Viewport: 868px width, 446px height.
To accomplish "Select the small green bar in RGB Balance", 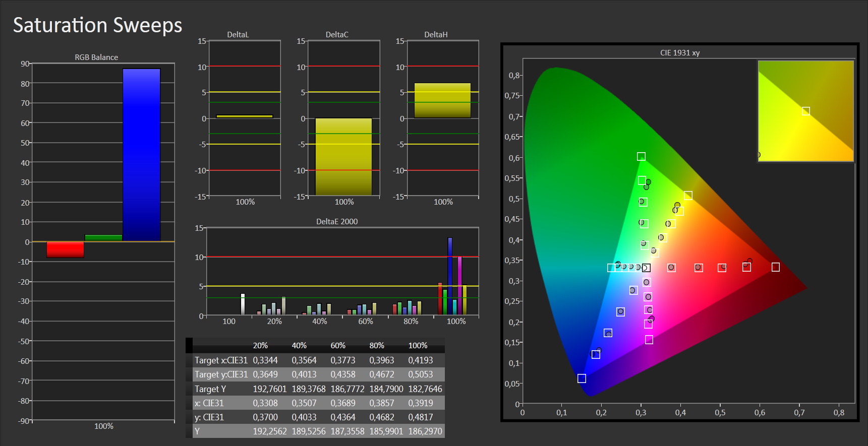I will (x=103, y=238).
